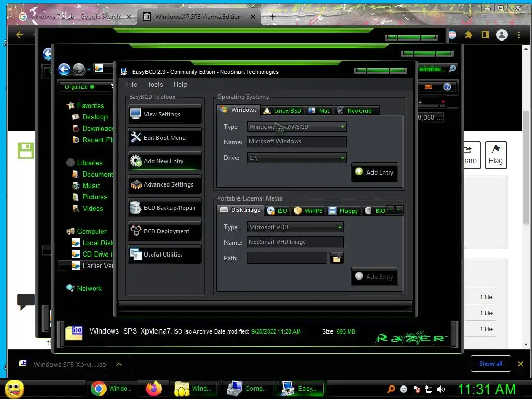Open the Edit Boot Menu section
532x399 pixels.
tap(165, 137)
